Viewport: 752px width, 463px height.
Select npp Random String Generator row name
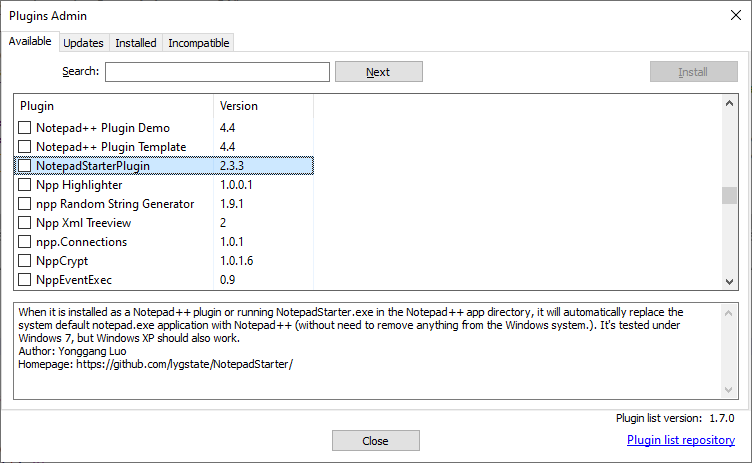pyautogui.click(x=115, y=204)
